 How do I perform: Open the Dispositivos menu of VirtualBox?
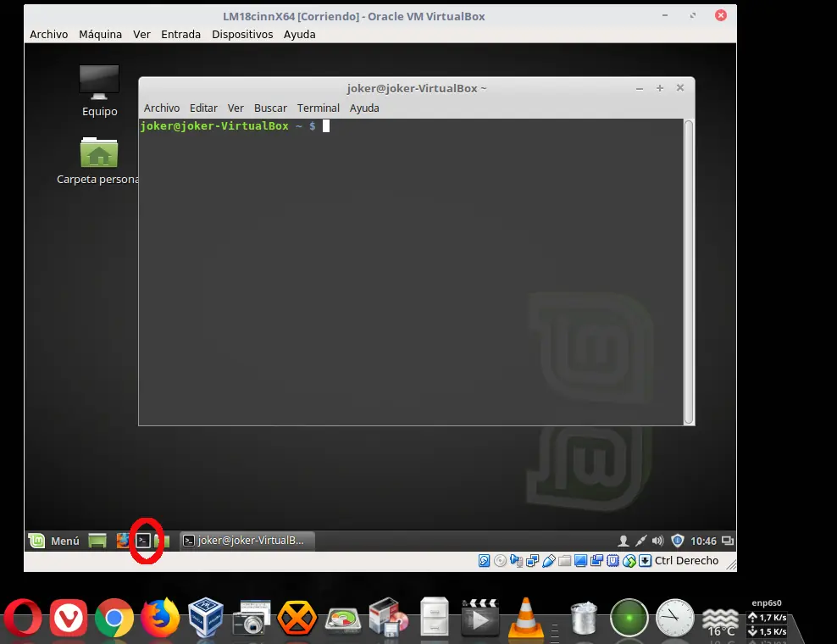pos(241,34)
